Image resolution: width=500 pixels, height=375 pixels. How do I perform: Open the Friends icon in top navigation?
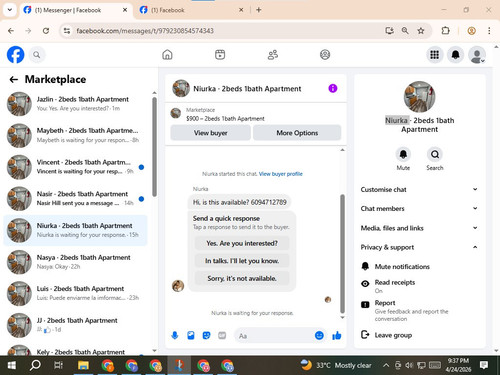[x=273, y=54]
